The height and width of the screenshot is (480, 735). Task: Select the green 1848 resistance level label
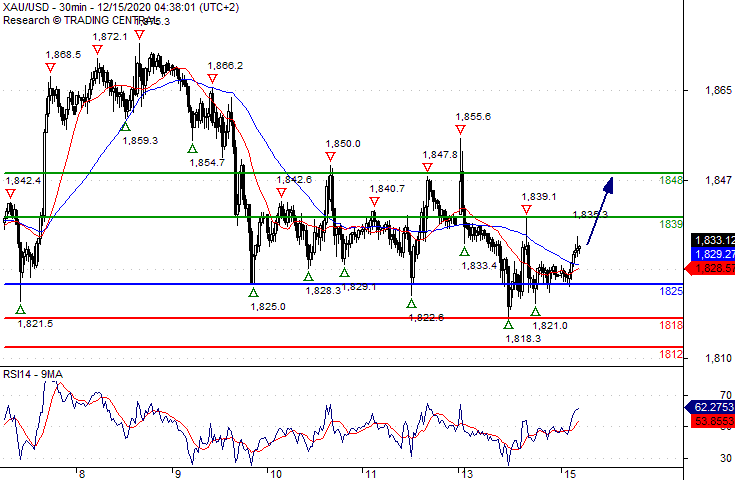(x=671, y=180)
